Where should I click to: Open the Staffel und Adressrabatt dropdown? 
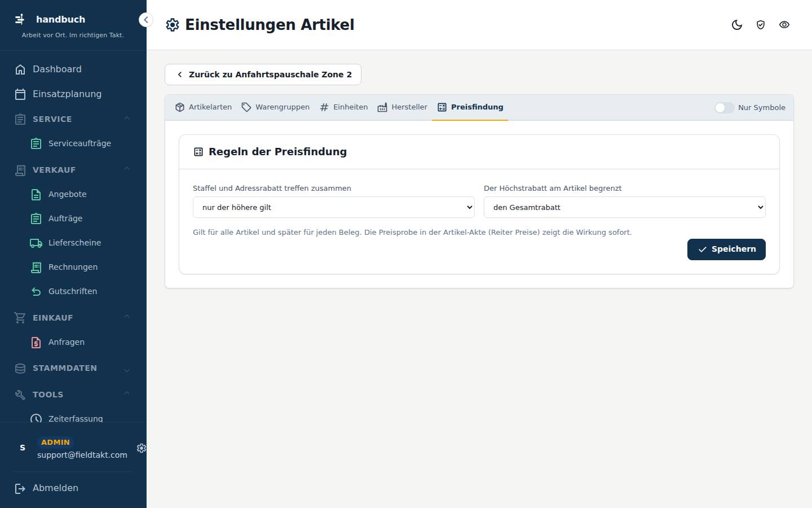[334, 207]
